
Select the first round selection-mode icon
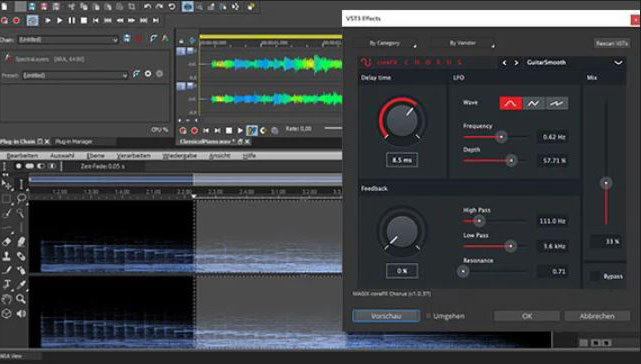[18, 166]
